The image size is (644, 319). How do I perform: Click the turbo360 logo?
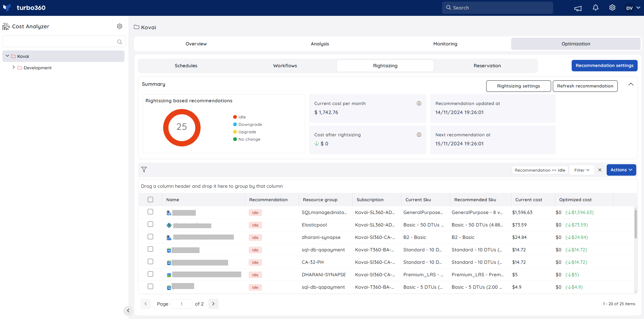[x=24, y=8]
